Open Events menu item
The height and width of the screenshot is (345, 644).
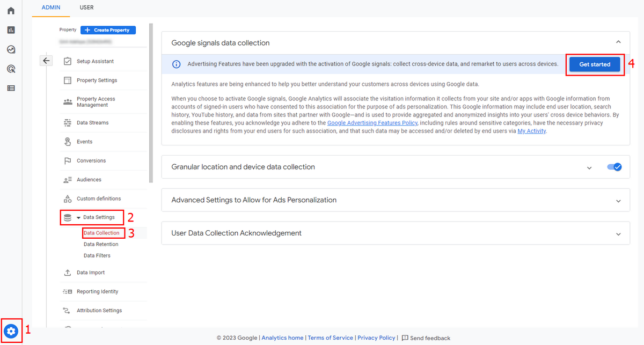[x=84, y=142]
